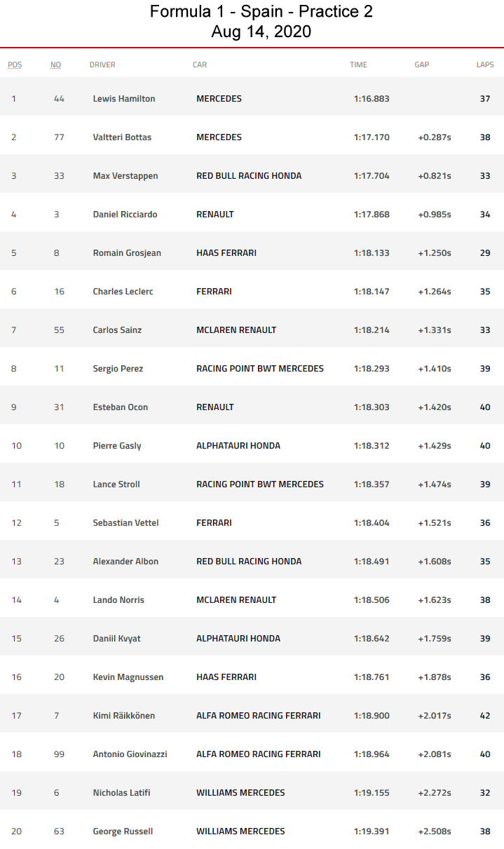Select Pierre Gasly in the table
Screen dimensions: 504x849
[x=117, y=446]
